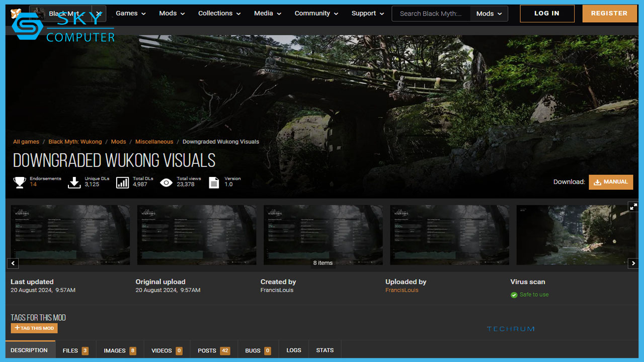Type in the Search Black Myth field
Screen dimensions: 644x362
pyautogui.click(x=431, y=14)
